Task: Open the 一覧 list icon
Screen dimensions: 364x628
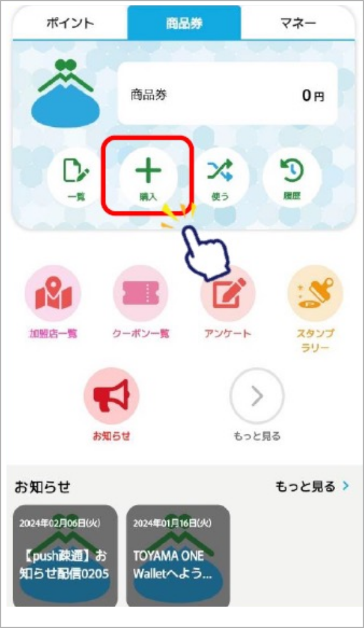Action: [x=76, y=176]
